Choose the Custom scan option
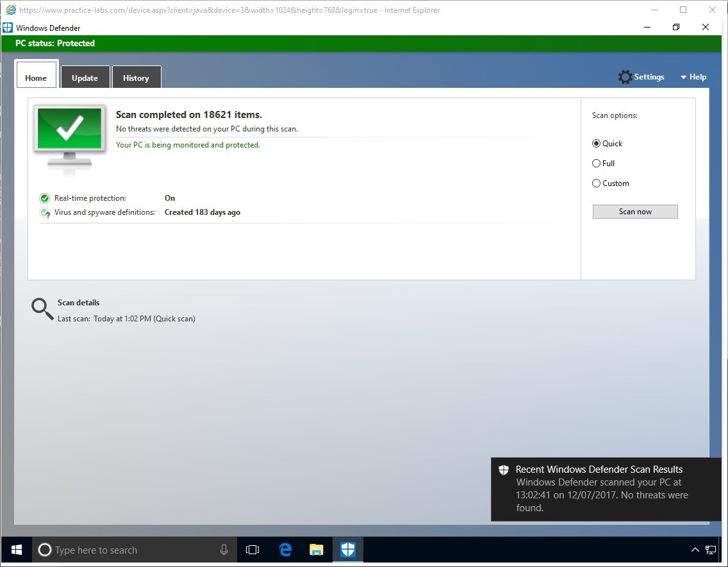Image resolution: width=728 pixels, height=567 pixels. click(x=597, y=183)
